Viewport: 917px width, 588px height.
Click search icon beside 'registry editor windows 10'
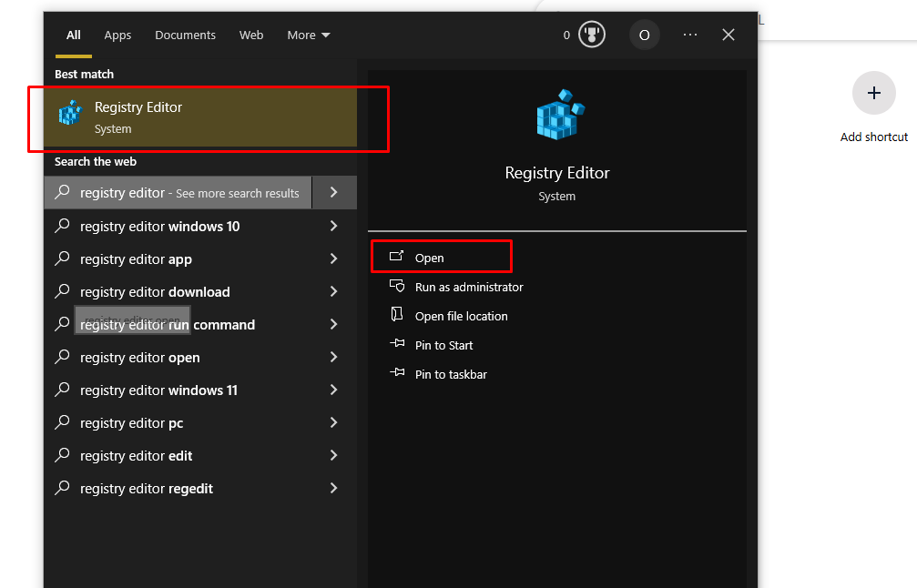click(x=62, y=226)
